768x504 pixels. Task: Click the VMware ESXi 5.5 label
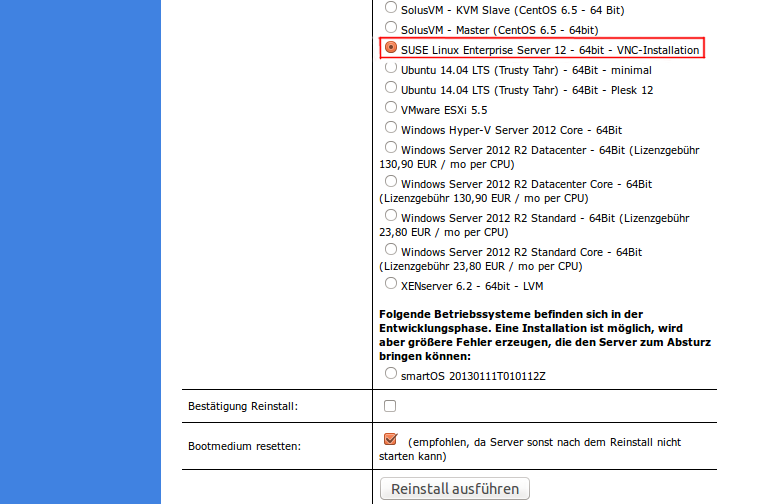(444, 110)
